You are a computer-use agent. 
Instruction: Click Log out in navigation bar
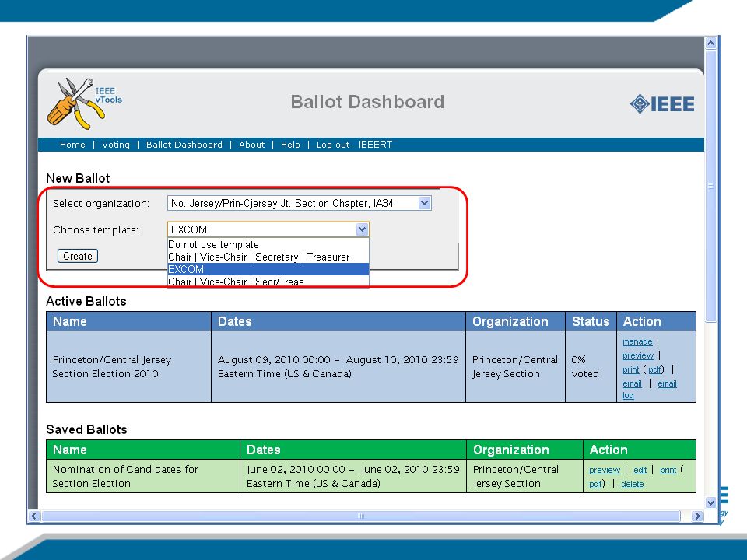pyautogui.click(x=333, y=145)
